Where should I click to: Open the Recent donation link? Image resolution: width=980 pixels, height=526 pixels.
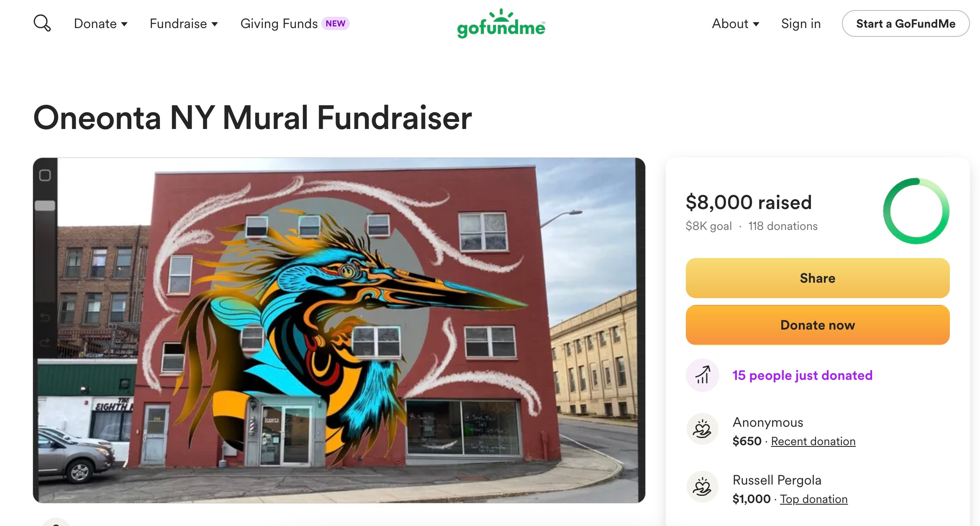click(813, 441)
